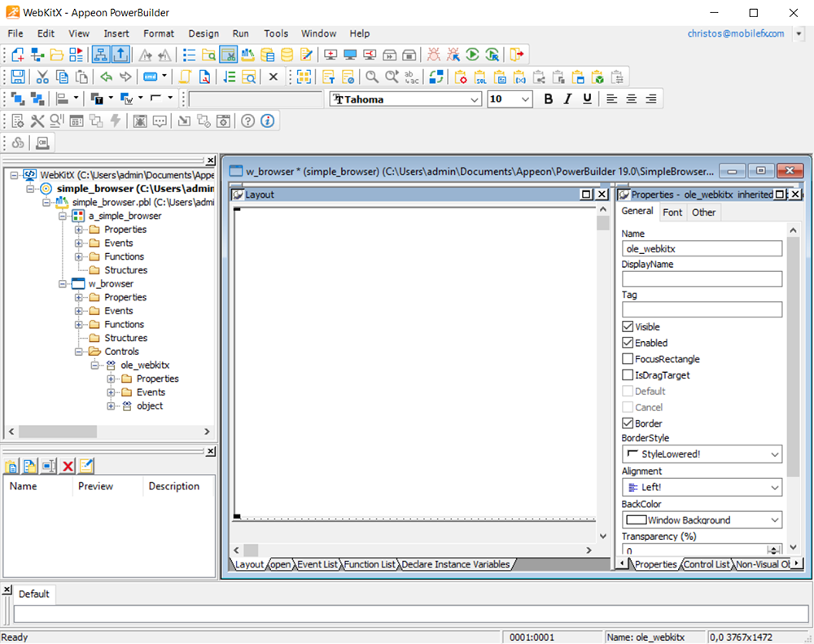Click the Exit door icon
Screen dimensions: 814x644
[x=517, y=55]
